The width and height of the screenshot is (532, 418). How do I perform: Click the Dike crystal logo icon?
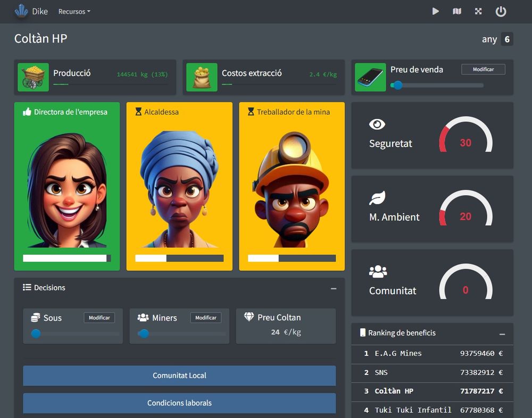click(21, 11)
